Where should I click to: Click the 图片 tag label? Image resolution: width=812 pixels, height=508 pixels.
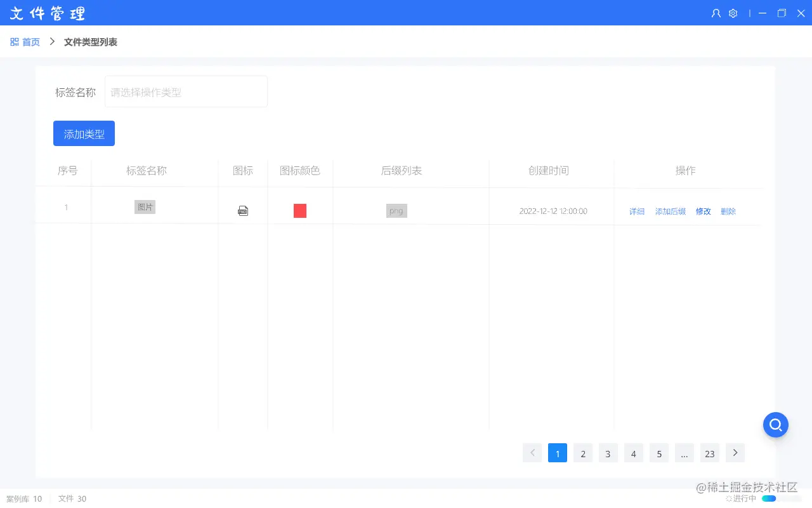(x=145, y=207)
